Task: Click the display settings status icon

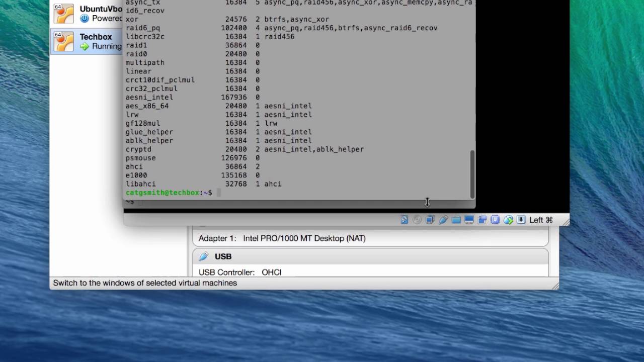Action: click(x=469, y=220)
